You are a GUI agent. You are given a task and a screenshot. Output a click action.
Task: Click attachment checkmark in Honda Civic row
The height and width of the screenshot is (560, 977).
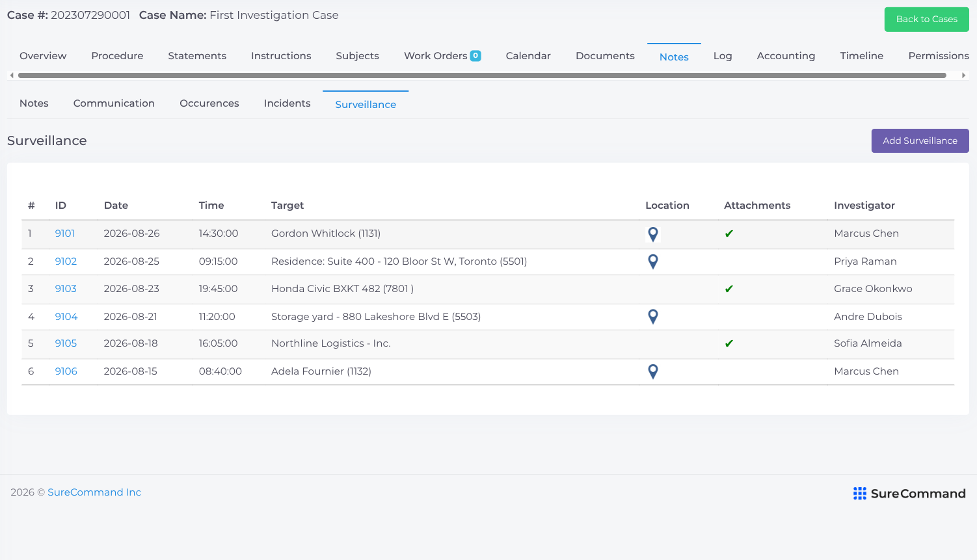pyautogui.click(x=729, y=289)
